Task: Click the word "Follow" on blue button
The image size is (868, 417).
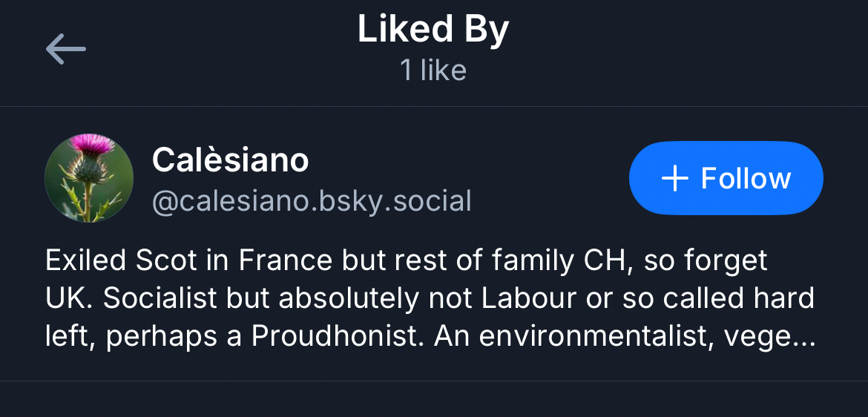Action: click(x=746, y=179)
